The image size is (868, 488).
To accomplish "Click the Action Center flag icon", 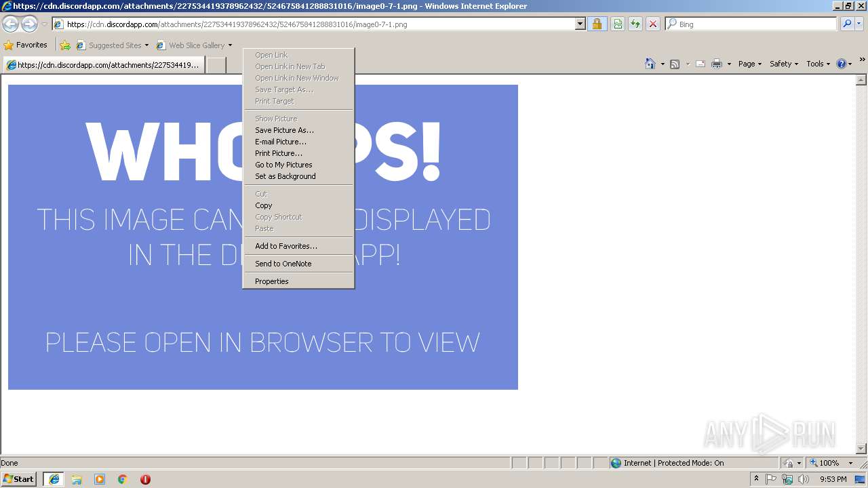I will pos(771,479).
